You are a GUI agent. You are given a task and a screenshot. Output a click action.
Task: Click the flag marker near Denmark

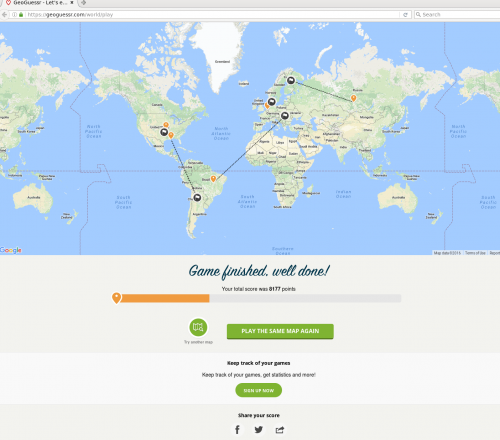[272, 102]
